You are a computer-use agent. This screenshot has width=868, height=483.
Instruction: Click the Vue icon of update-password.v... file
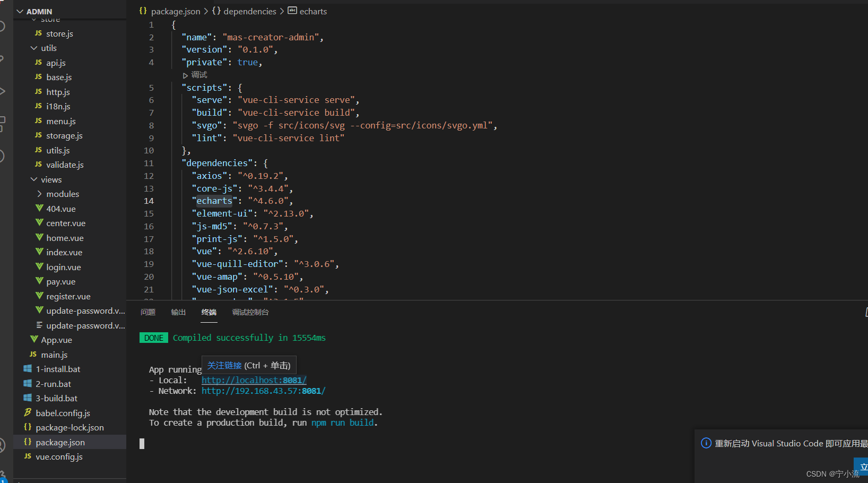pos(39,310)
